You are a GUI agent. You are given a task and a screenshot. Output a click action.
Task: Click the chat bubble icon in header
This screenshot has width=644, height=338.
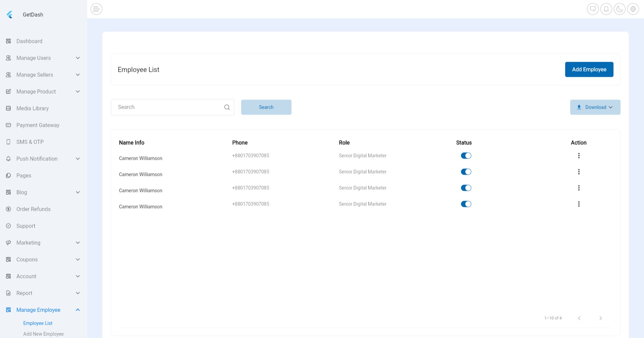point(592,9)
